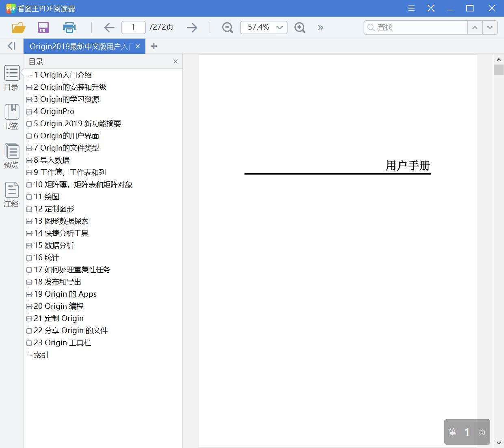This screenshot has width=504, height=448.
Task: Show more toolbar options chevron
Action: [320, 28]
